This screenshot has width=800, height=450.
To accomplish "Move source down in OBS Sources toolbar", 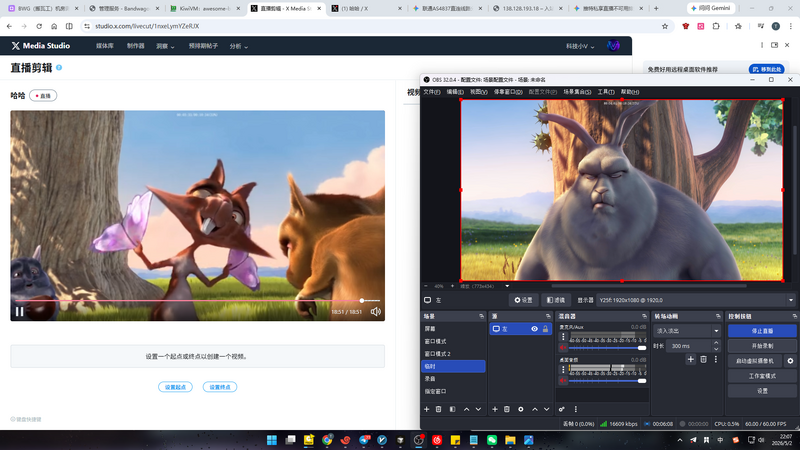I will (x=546, y=409).
